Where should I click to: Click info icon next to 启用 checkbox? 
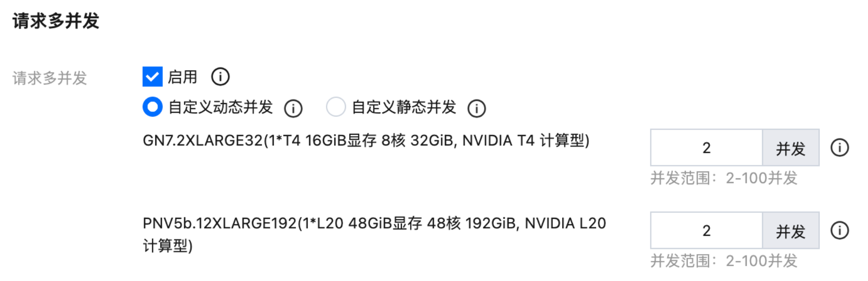coord(220,77)
